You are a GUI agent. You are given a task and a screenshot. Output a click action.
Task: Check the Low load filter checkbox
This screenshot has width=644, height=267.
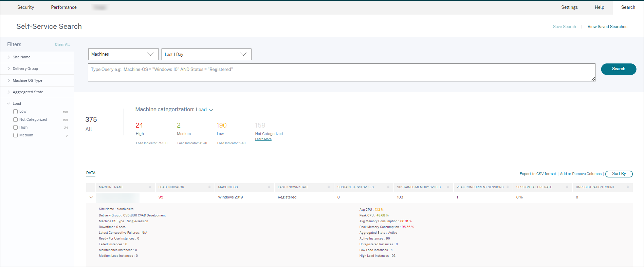tap(16, 112)
